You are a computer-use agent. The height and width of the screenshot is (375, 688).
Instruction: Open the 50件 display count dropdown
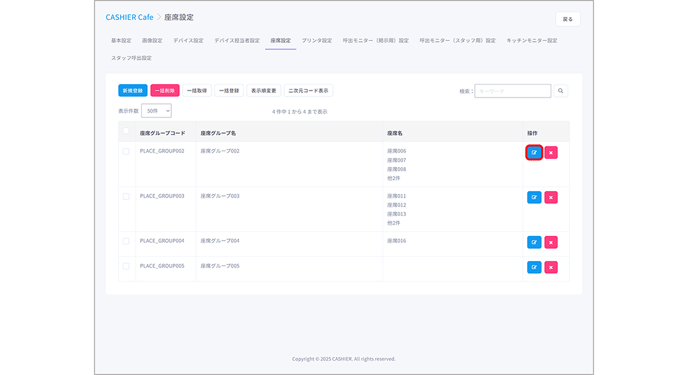click(156, 111)
